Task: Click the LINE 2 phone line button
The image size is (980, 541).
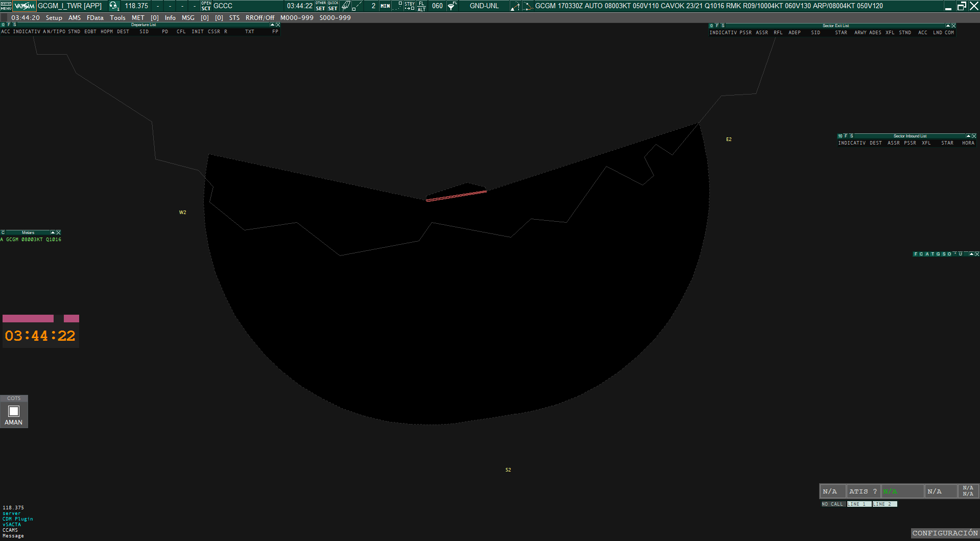Action: click(x=885, y=504)
